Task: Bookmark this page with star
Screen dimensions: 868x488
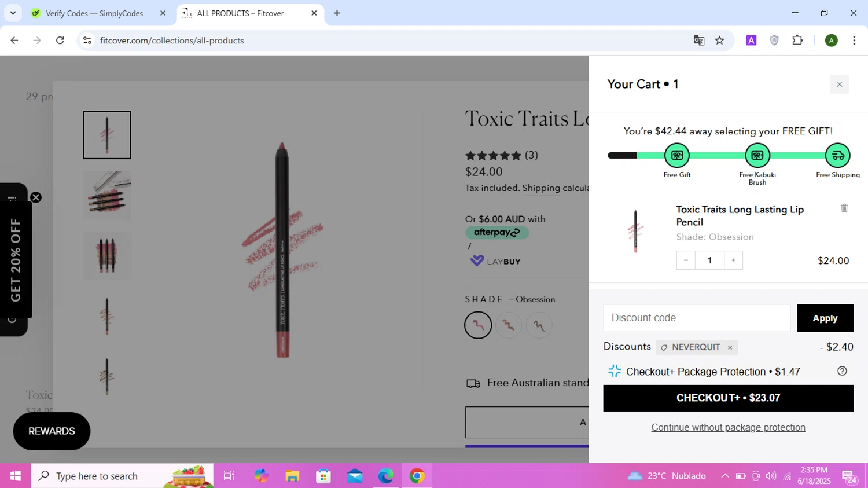Action: coord(720,41)
